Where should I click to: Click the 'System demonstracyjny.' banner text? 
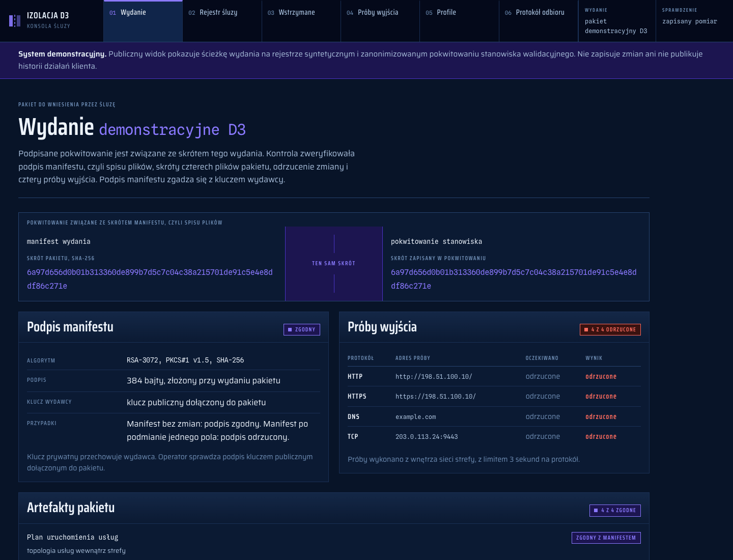(63, 54)
